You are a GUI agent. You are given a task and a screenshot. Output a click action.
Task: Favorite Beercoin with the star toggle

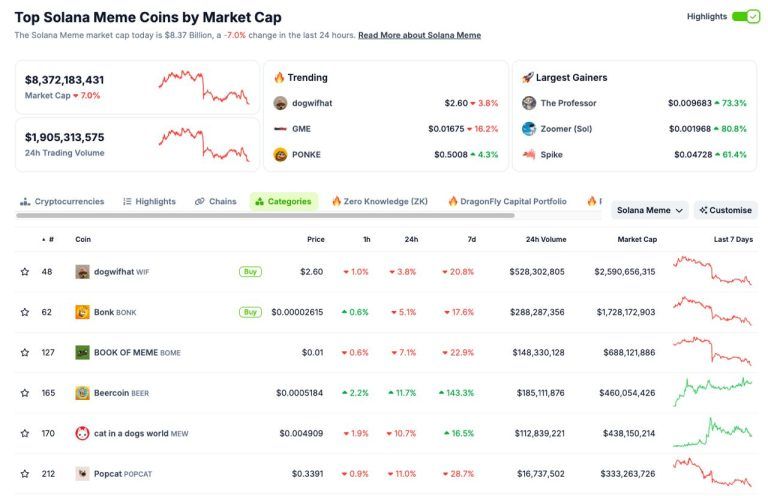[x=25, y=393]
